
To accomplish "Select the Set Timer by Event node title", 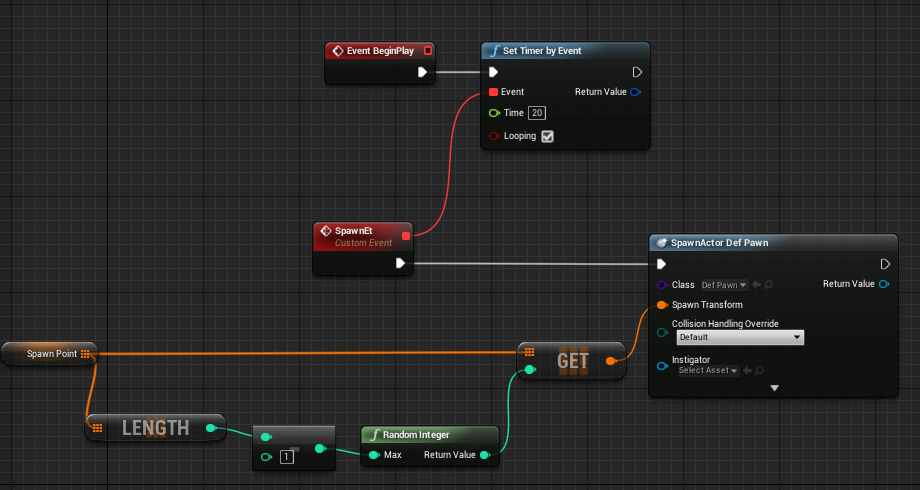I will 542,51.
